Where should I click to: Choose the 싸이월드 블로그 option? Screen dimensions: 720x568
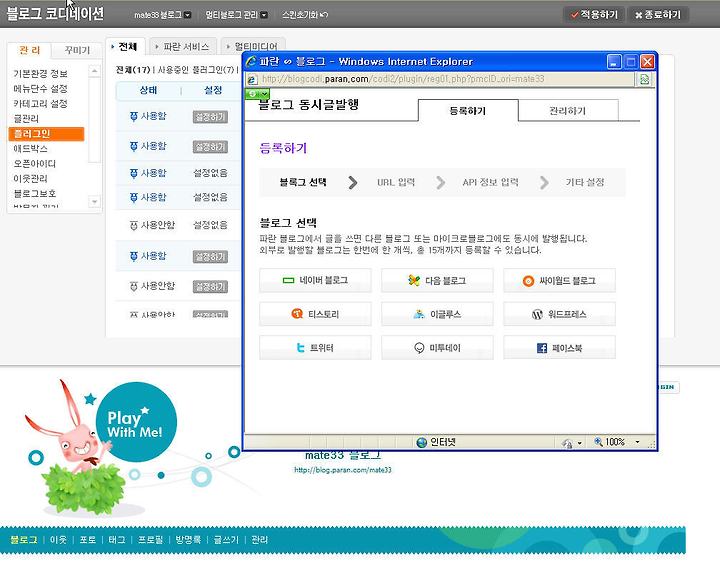point(559,280)
